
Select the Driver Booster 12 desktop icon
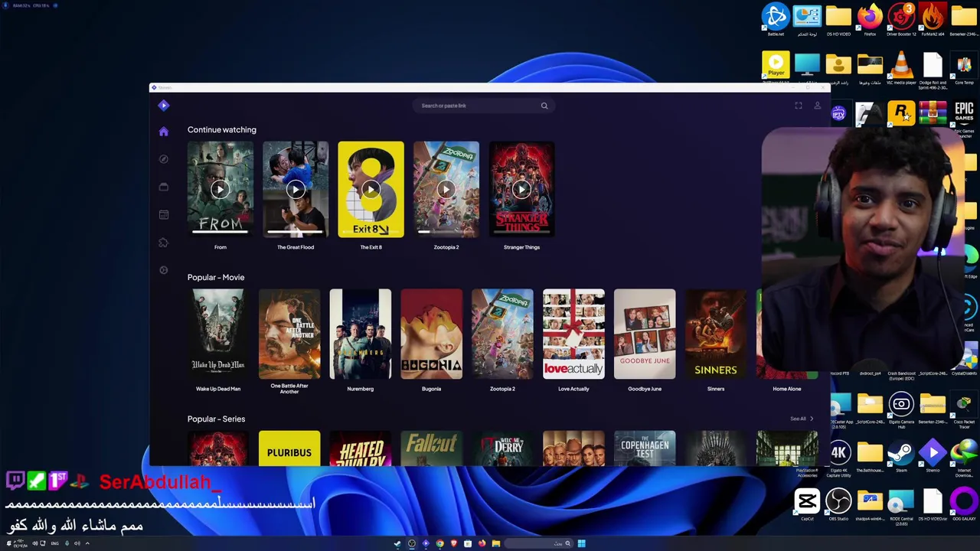(x=901, y=20)
